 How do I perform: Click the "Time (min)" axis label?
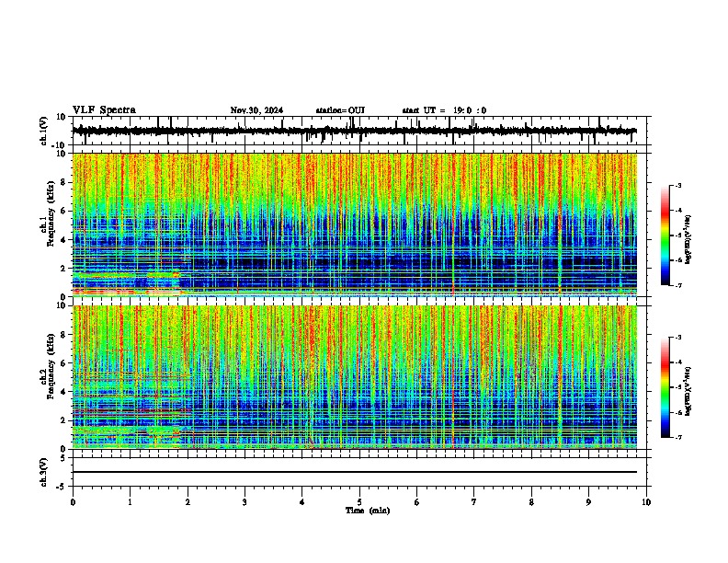click(x=368, y=511)
